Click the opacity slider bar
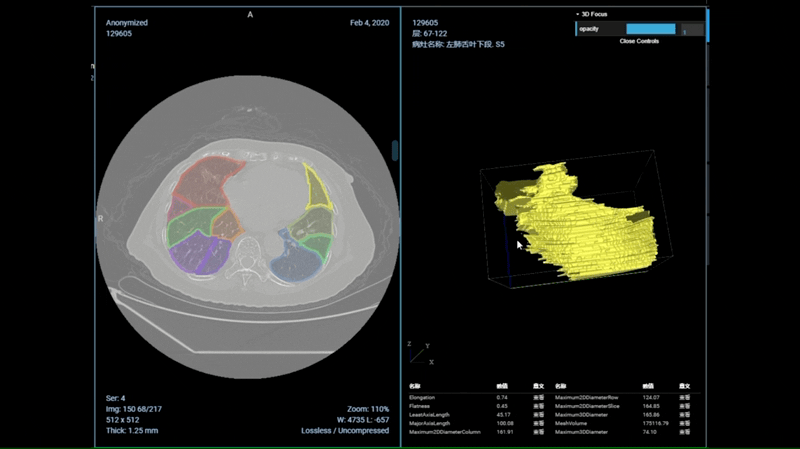 click(651, 29)
